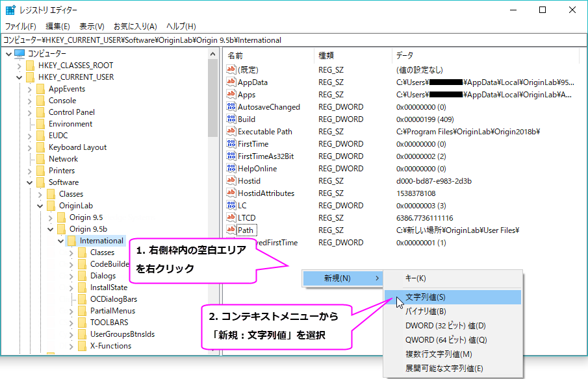Select the DWORD icon beside Build
The width and height of the screenshot is (588, 379).
coord(231,119)
